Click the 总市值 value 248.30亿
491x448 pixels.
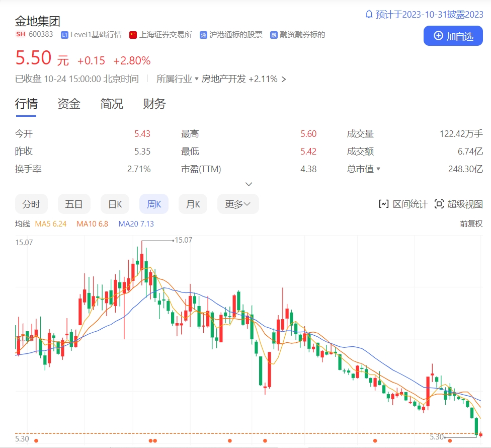pyautogui.click(x=466, y=169)
